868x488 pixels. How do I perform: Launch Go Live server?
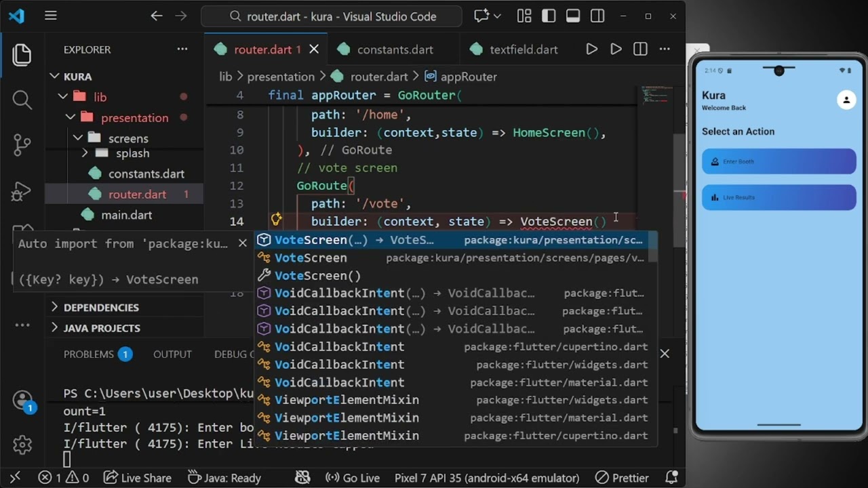click(x=353, y=478)
